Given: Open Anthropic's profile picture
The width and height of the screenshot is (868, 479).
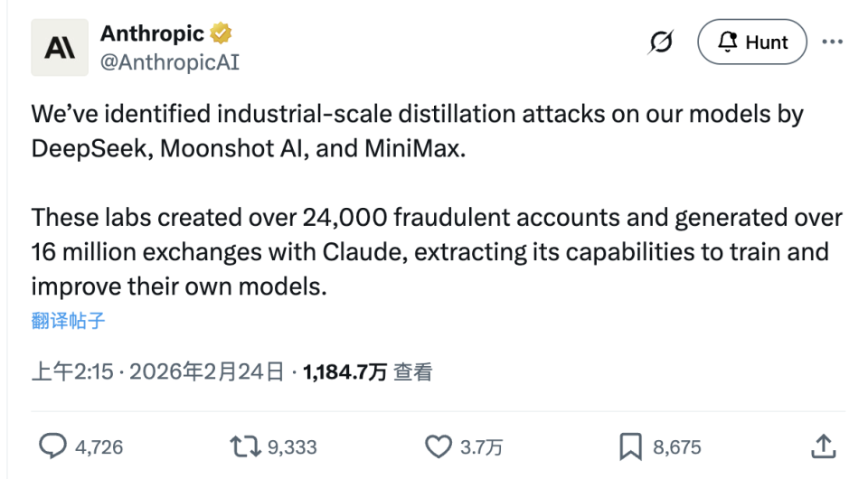Looking at the screenshot, I should coord(60,47).
